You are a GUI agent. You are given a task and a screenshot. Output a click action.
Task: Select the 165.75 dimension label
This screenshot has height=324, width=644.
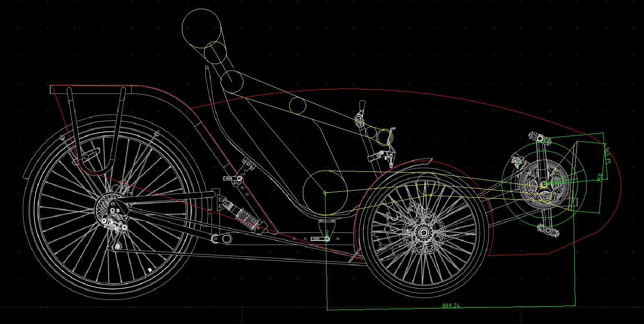click(607, 155)
